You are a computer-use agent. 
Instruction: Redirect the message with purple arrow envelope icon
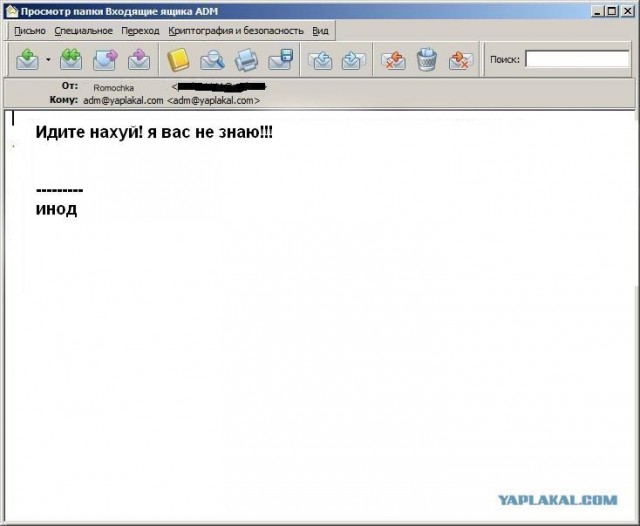[x=139, y=59]
